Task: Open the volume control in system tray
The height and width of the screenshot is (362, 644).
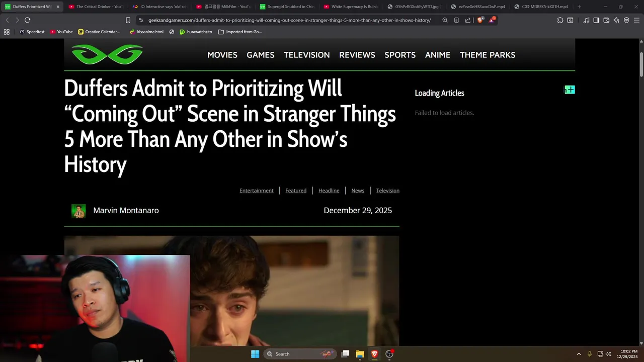Action: (x=608, y=354)
